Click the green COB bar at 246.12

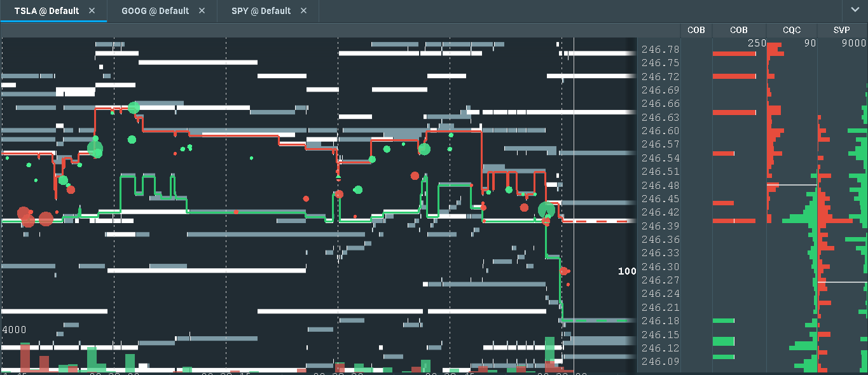pyautogui.click(x=724, y=341)
